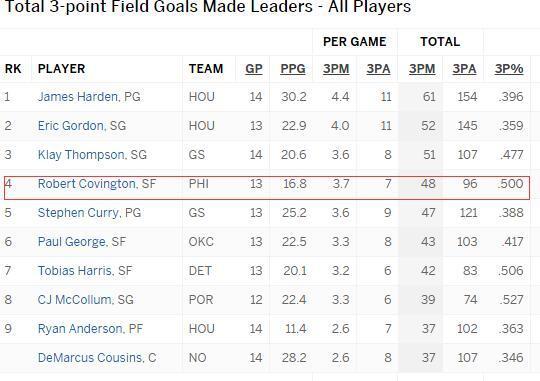Click HOU team cell for Eric Gordon
The image size is (540, 381).
(202, 126)
